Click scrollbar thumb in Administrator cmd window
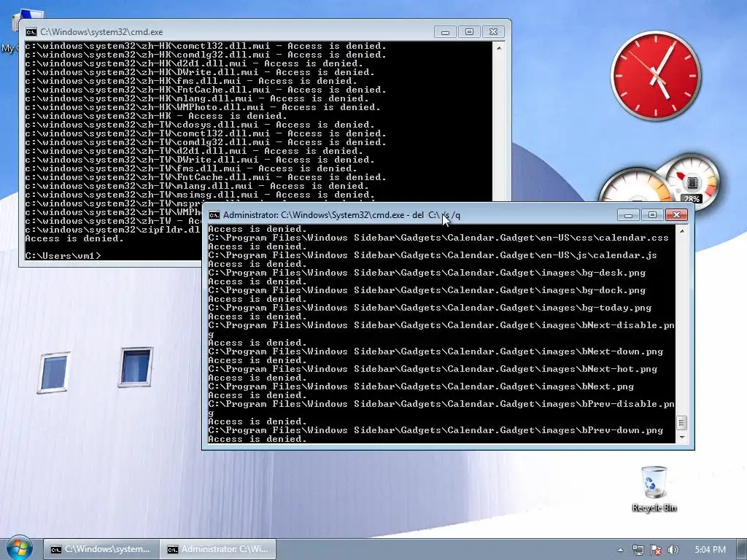Image resolution: width=747 pixels, height=560 pixels. point(682,422)
